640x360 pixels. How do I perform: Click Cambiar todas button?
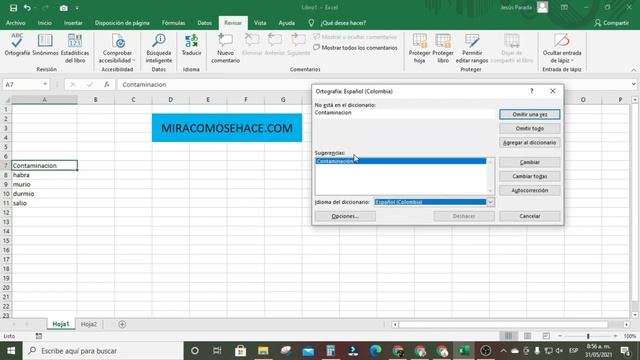click(x=530, y=176)
